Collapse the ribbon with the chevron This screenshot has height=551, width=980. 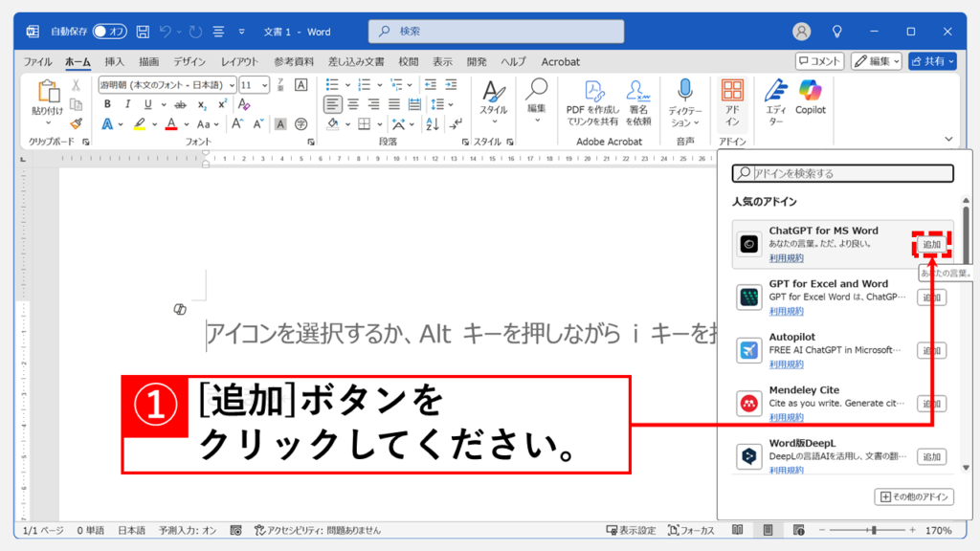pos(948,139)
